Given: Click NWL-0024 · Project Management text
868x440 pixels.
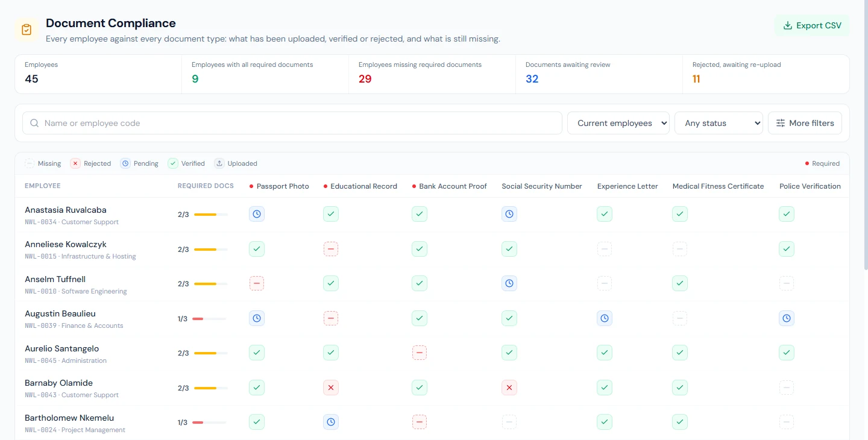Looking at the screenshot, I should click(x=75, y=430).
